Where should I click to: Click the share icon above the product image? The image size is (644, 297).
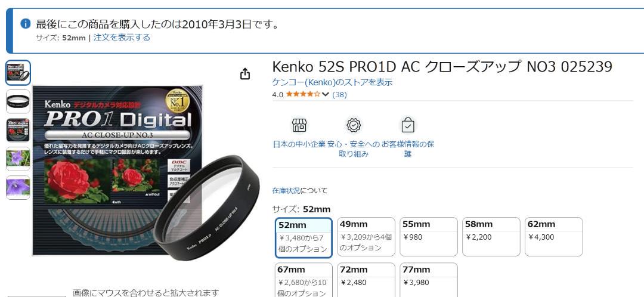click(245, 74)
